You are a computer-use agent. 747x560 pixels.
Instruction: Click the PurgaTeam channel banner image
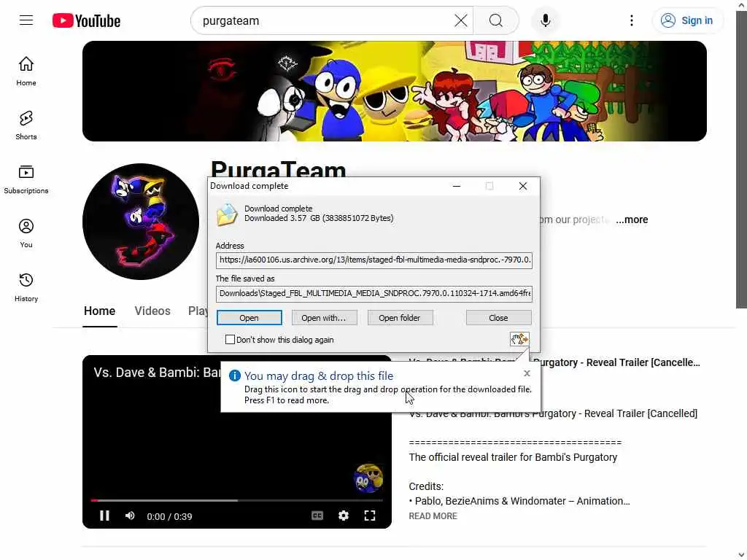tap(395, 91)
